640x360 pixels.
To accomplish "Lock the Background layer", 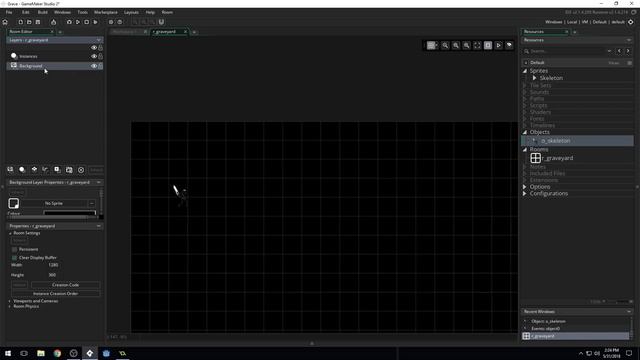I will [x=100, y=66].
